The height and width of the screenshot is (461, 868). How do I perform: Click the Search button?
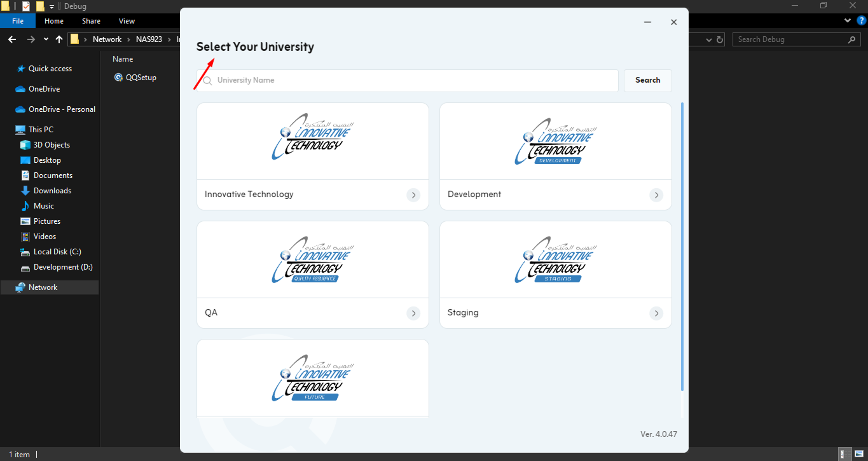click(647, 80)
